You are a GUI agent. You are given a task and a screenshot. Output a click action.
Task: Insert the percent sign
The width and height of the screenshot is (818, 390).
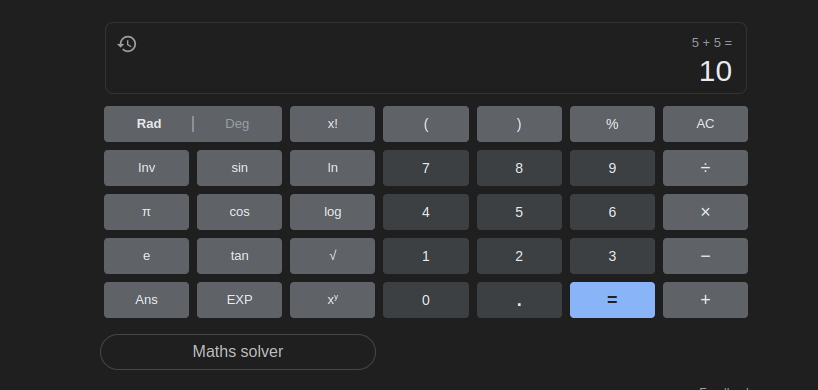pos(612,124)
